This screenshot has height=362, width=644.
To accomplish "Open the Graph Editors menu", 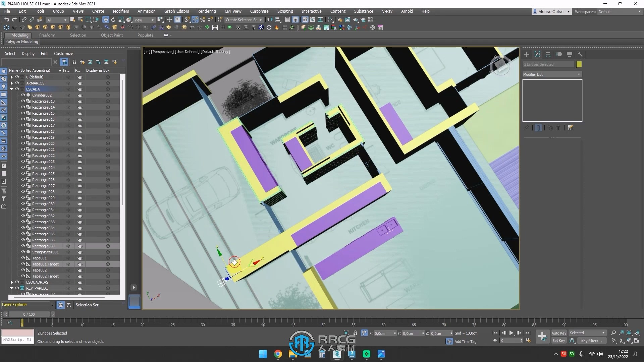I will pos(176,11).
